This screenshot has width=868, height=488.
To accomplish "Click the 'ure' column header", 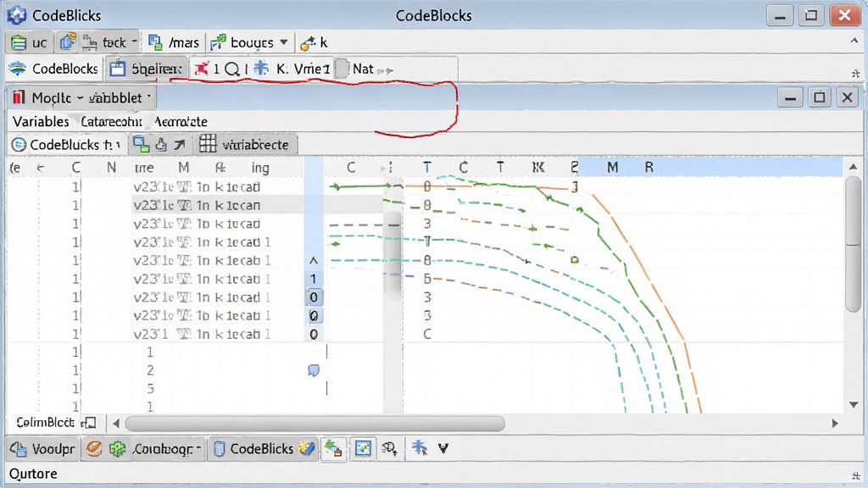I will point(144,168).
